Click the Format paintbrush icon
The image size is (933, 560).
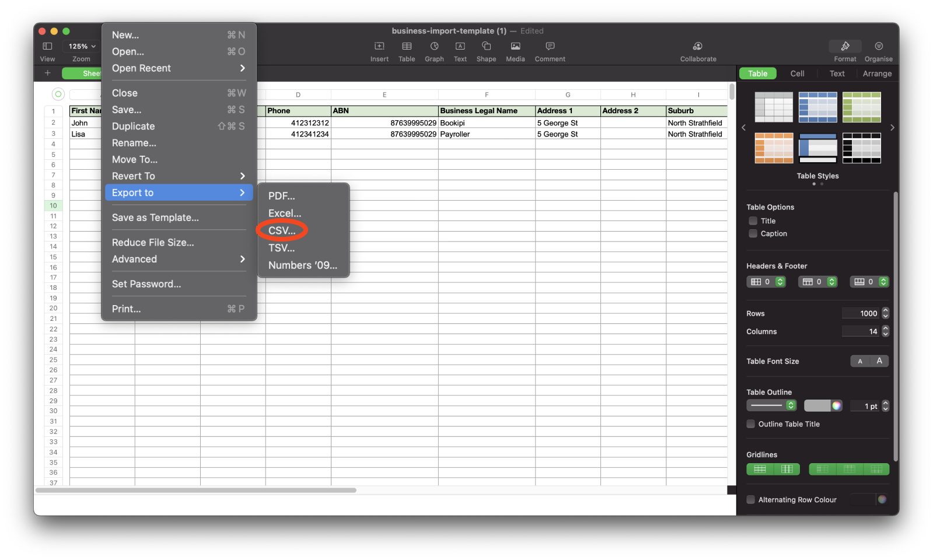coord(845,47)
